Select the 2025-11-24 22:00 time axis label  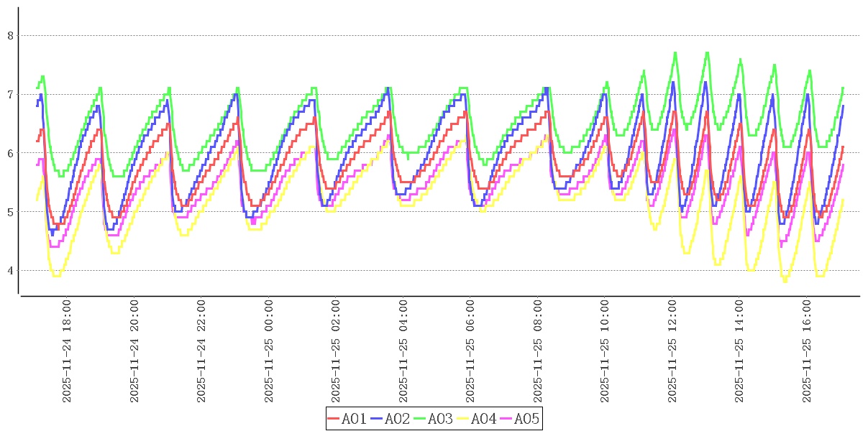pos(201,352)
